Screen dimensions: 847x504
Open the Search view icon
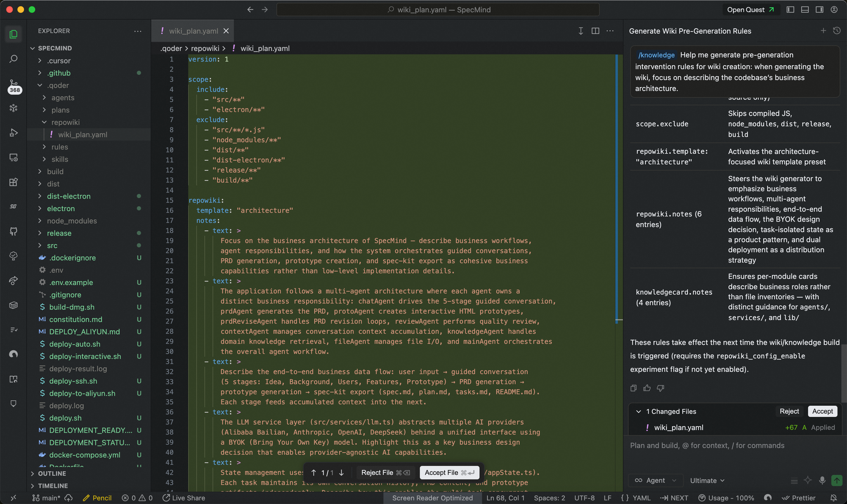14,58
